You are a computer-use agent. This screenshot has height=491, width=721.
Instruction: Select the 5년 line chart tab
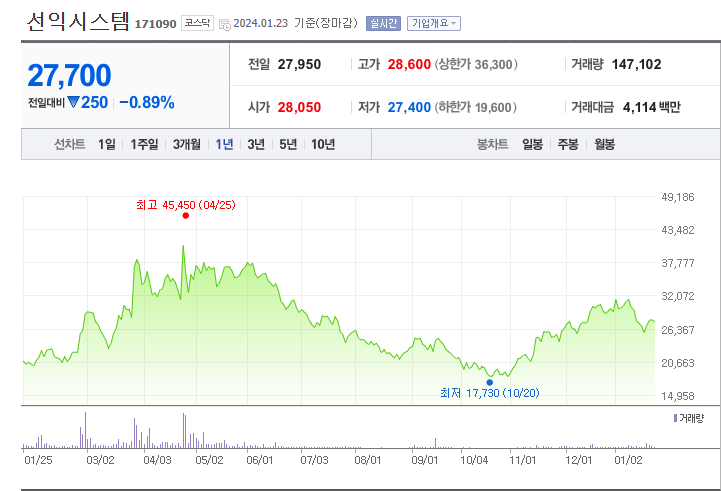point(288,144)
